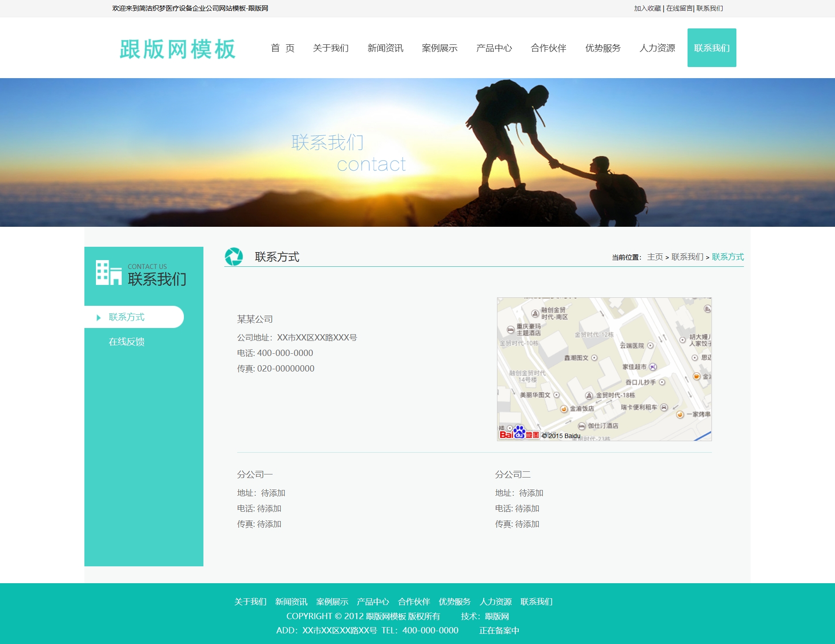The image size is (835, 644).
Task: Click the circular icon beside 联系方式 heading
Action: pos(234,256)
